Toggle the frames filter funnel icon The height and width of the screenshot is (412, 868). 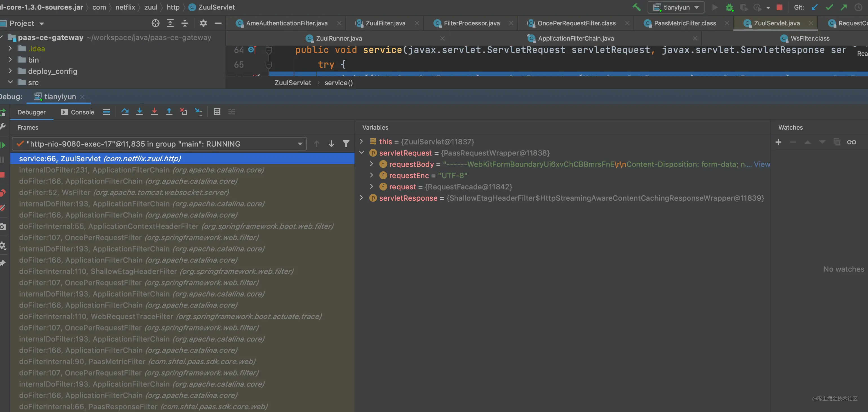click(346, 144)
